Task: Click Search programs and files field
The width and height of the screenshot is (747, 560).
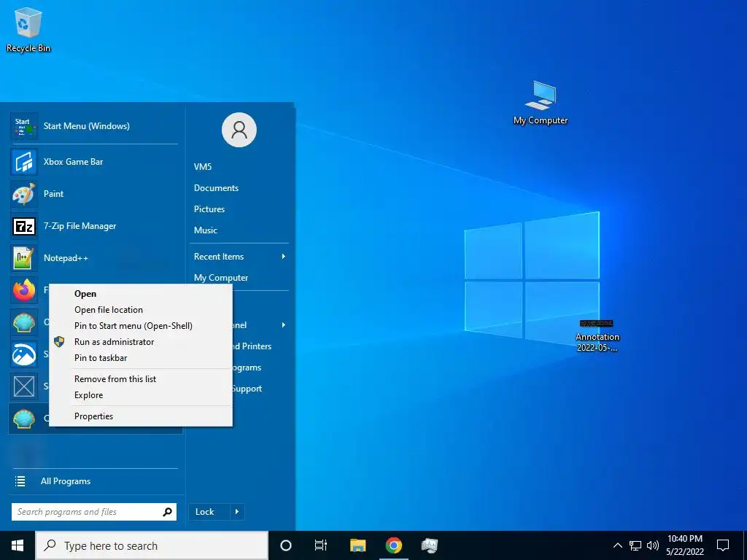Action: (94, 512)
